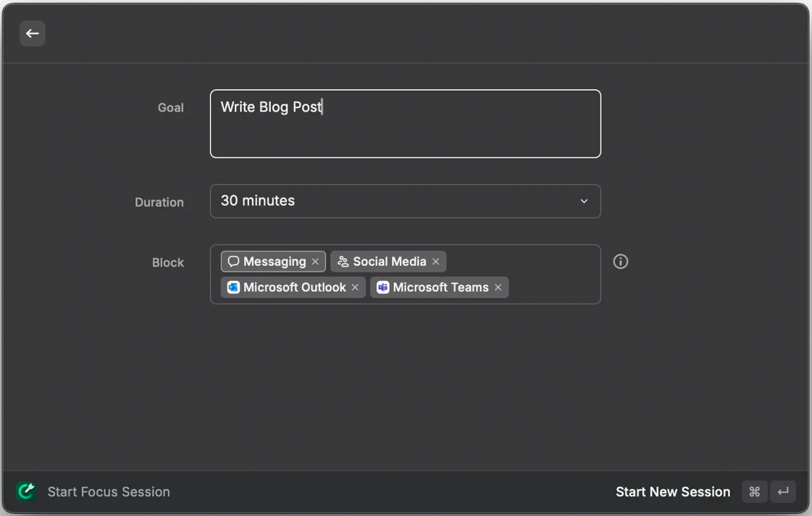This screenshot has height=516, width=812.
Task: Remove Microsoft Teams from block list
Action: click(x=498, y=288)
